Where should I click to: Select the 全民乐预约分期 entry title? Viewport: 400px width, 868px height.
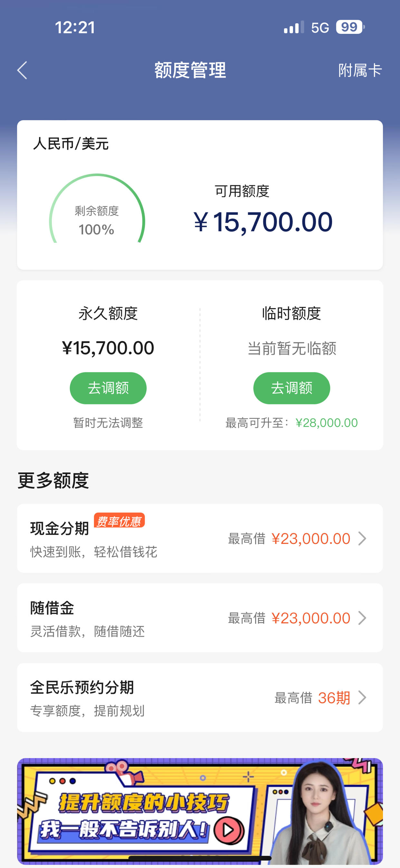(82, 687)
